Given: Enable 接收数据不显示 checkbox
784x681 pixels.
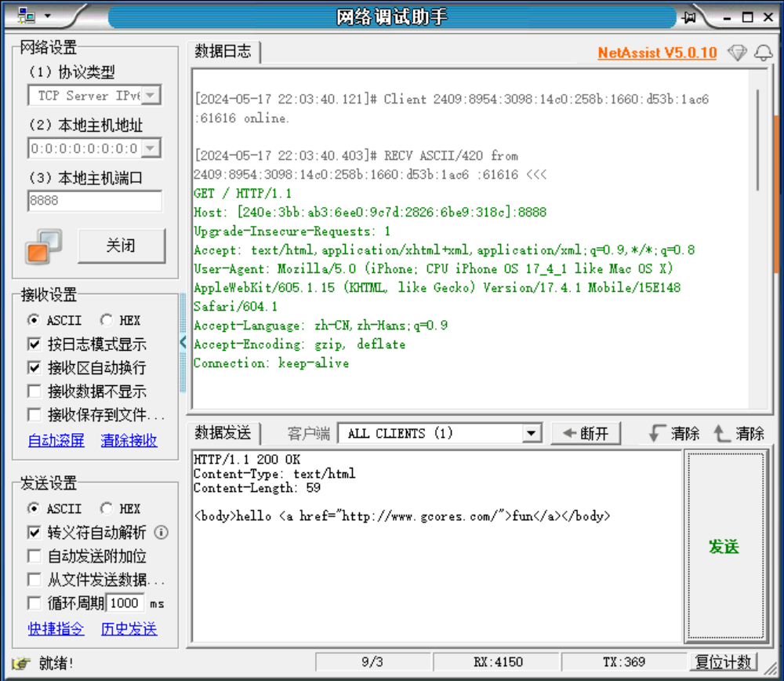Looking at the screenshot, I should pyautogui.click(x=34, y=391).
